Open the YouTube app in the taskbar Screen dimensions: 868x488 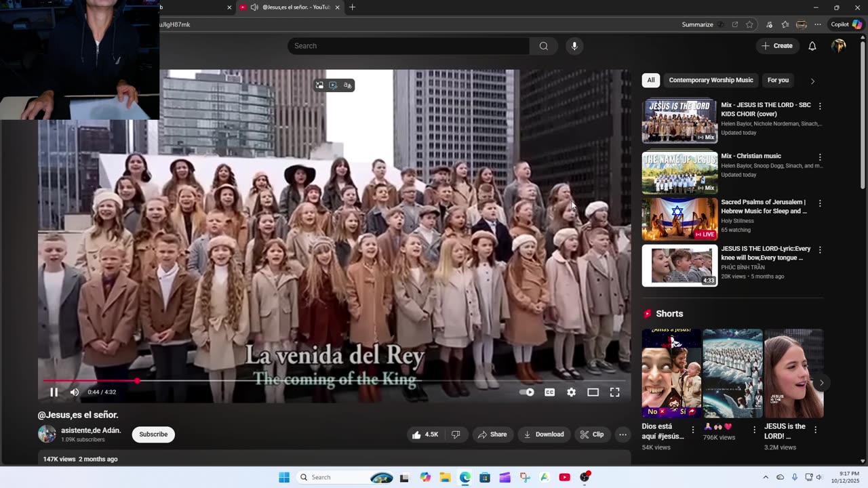point(564,477)
